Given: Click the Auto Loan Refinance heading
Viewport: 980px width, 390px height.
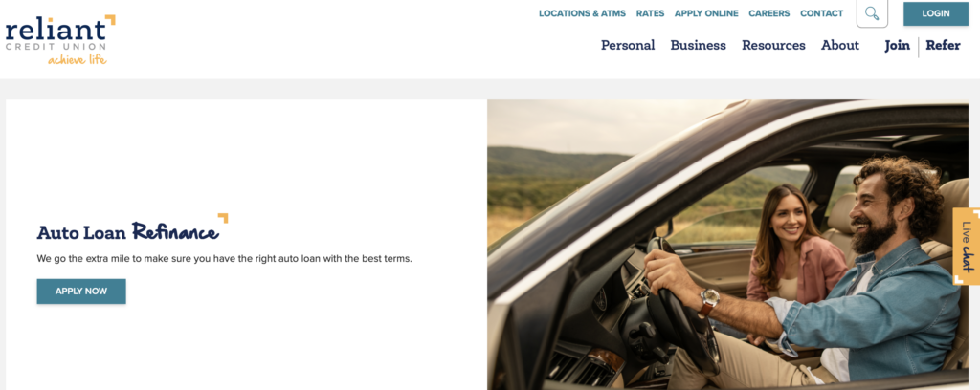Looking at the screenshot, I should (128, 232).
